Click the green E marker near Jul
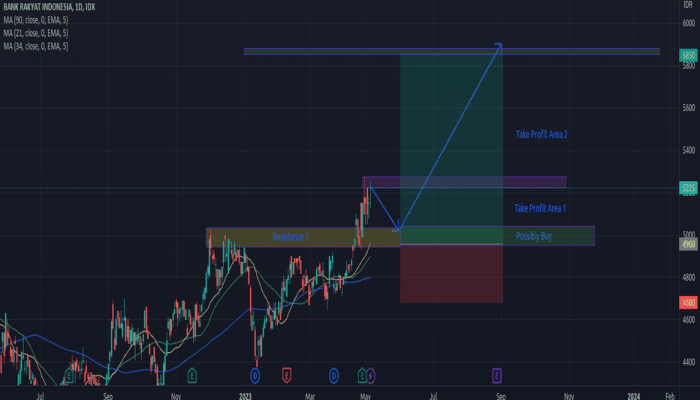This screenshot has height=400, width=700. (68, 375)
